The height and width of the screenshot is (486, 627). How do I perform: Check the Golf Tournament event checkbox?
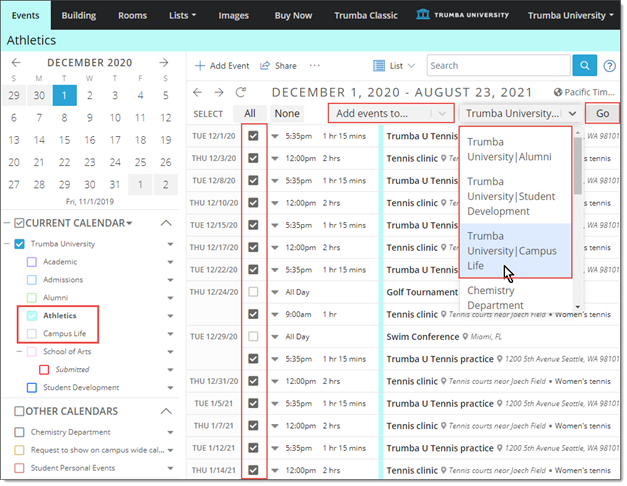tap(253, 291)
